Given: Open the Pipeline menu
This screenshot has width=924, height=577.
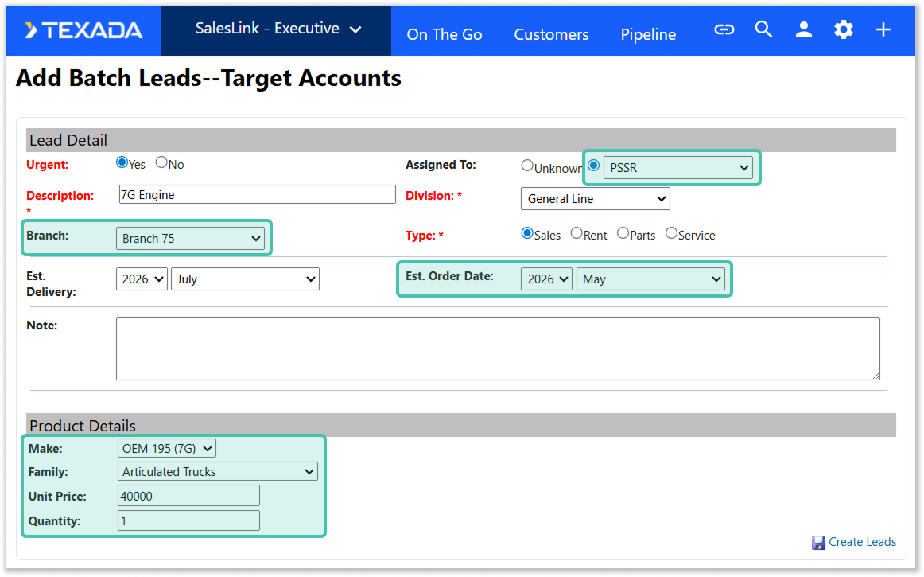Looking at the screenshot, I should coord(648,35).
